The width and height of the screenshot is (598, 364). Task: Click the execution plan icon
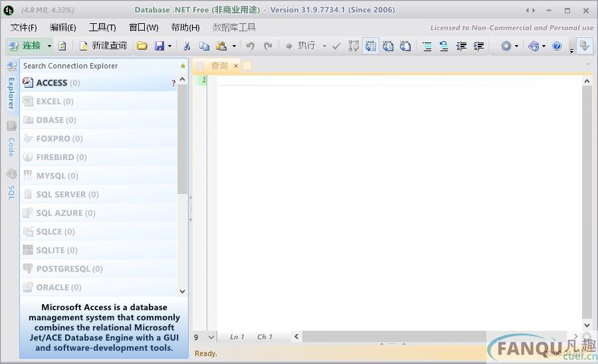click(353, 46)
